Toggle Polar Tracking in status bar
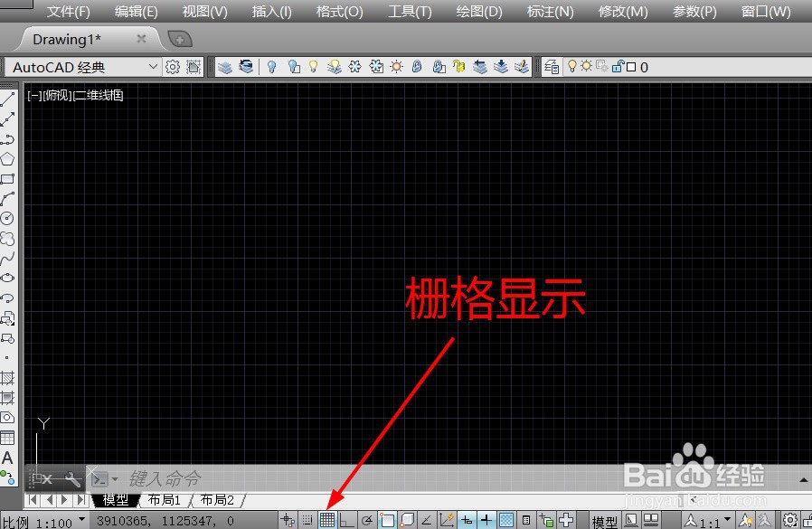This screenshot has height=529, width=812. pos(367,520)
